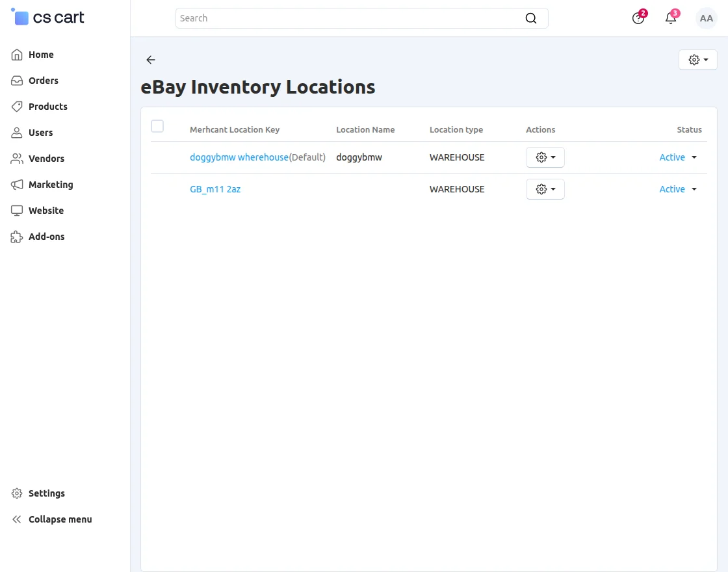Open Orders in the sidebar
Viewport: 728px width, 572px height.
coord(43,81)
